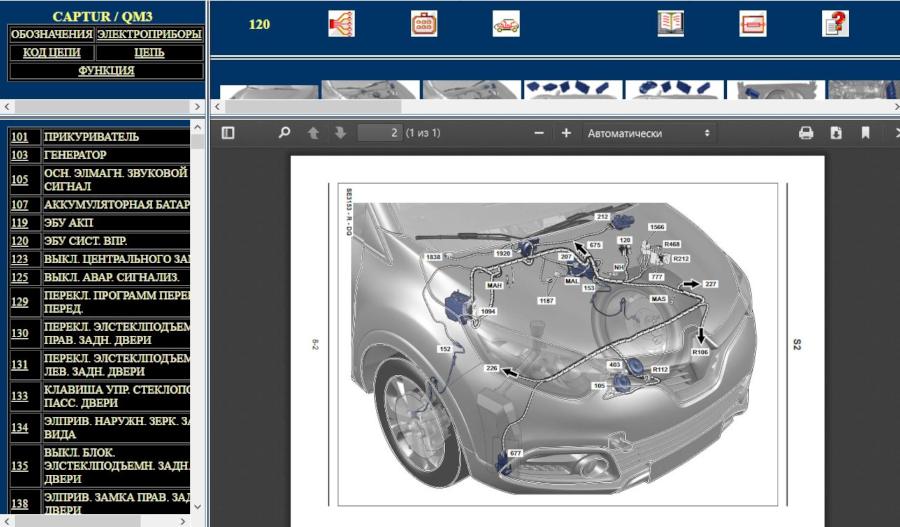The width and height of the screenshot is (900, 527).
Task: Click the red fuse icon
Action: pos(752,24)
